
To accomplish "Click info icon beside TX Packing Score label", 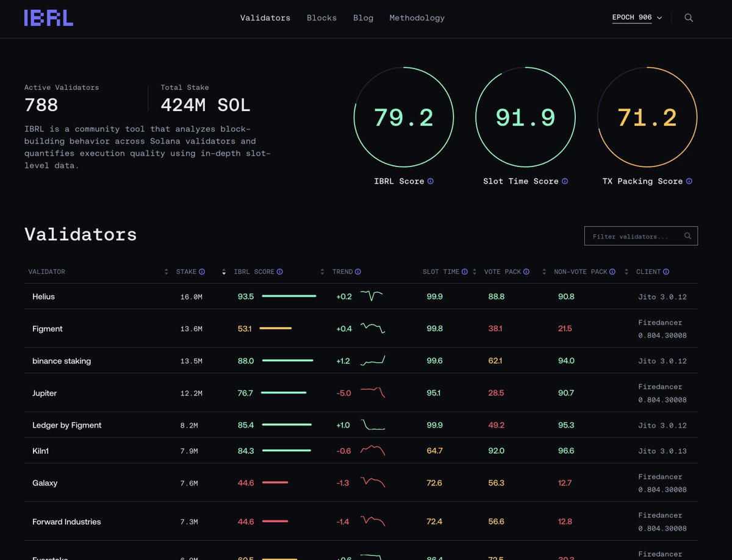I will pos(689,181).
